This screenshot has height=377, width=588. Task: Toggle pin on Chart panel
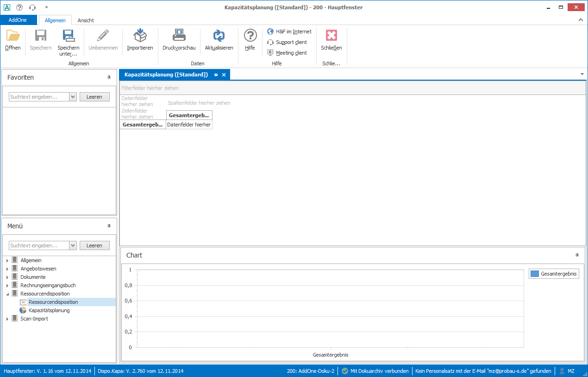(x=577, y=255)
